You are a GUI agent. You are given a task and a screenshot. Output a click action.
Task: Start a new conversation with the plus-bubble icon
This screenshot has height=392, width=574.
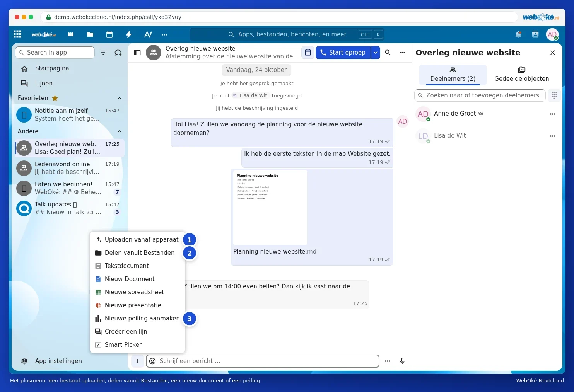tap(118, 53)
